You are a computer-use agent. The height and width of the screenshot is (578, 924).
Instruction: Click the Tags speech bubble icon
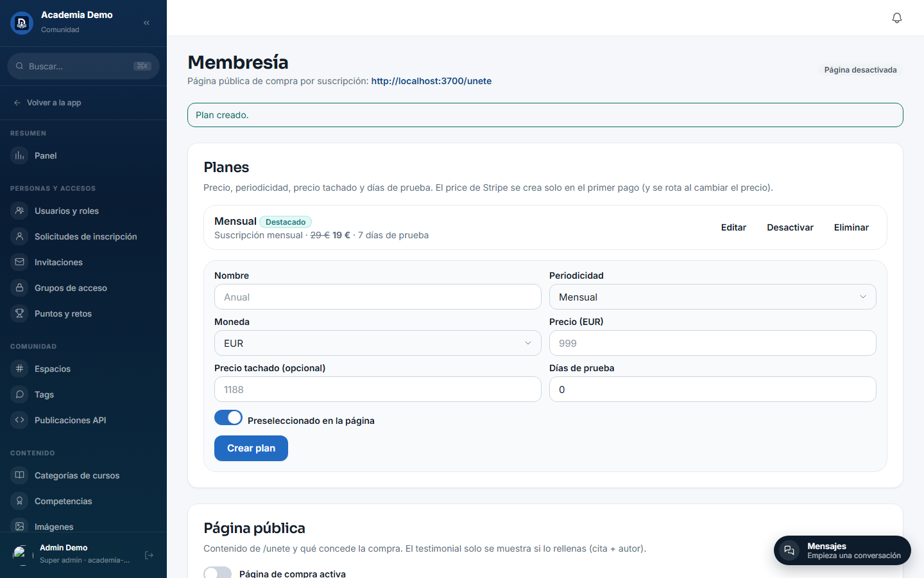20,394
